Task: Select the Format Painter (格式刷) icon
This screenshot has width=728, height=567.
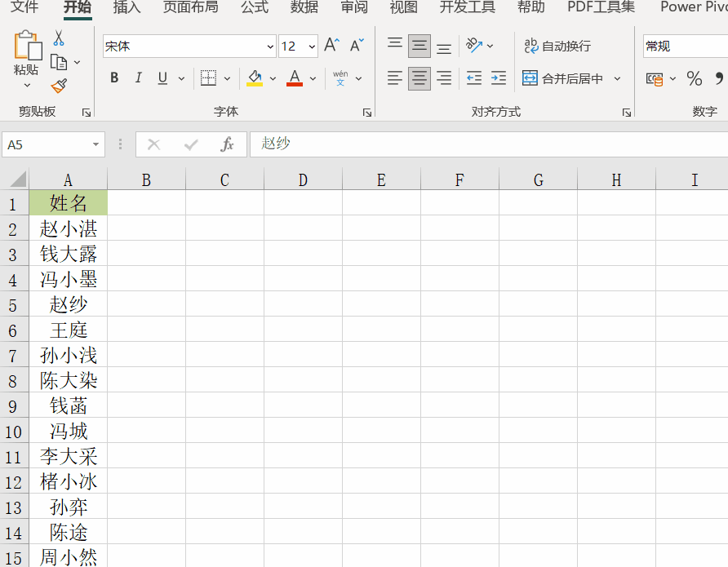Action: pos(59,85)
